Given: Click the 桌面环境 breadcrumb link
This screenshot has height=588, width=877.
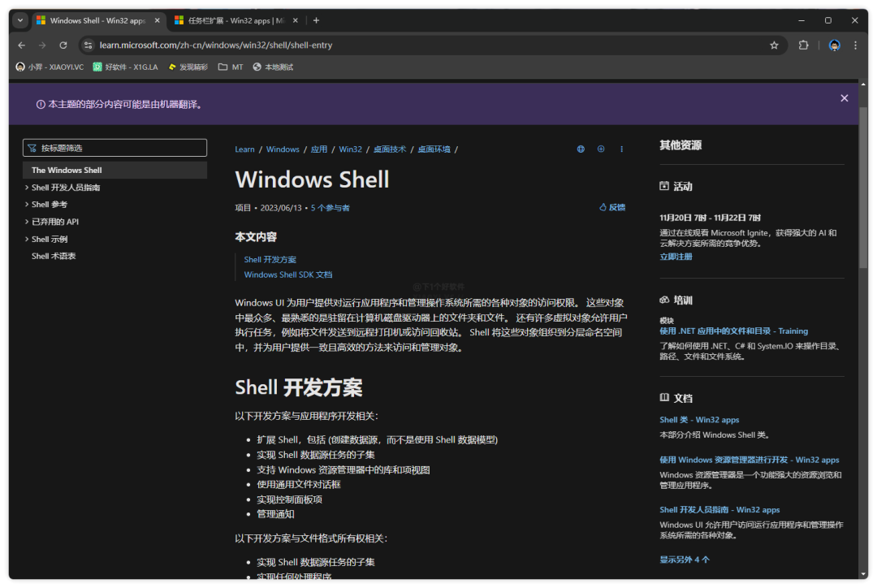Looking at the screenshot, I should pos(434,149).
